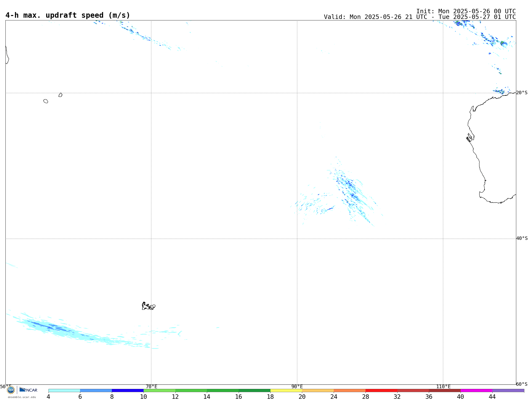Click the 90°E longitude label
The image size is (532, 400).
point(297,386)
